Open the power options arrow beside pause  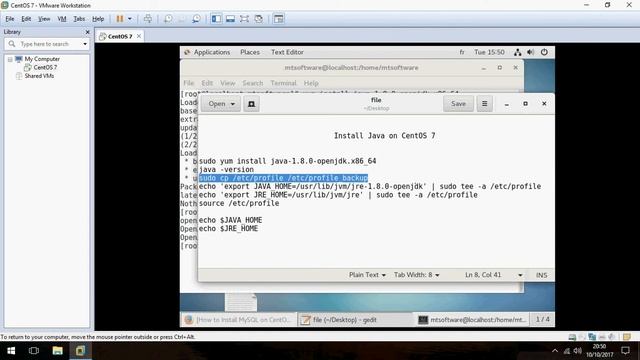pyautogui.click(x=130, y=19)
